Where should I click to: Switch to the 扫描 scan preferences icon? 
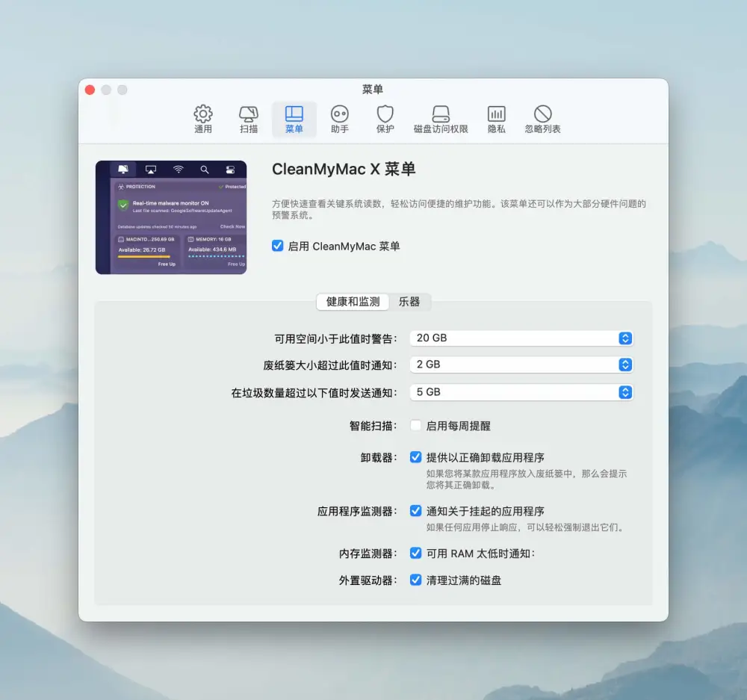tap(249, 114)
